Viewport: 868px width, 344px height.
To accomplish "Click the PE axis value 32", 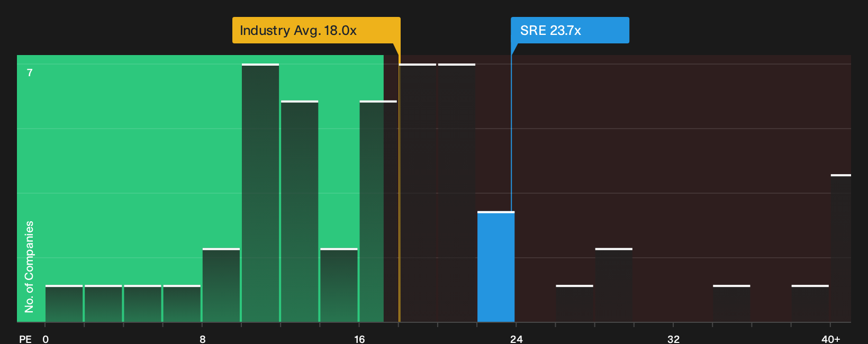I will click(673, 339).
